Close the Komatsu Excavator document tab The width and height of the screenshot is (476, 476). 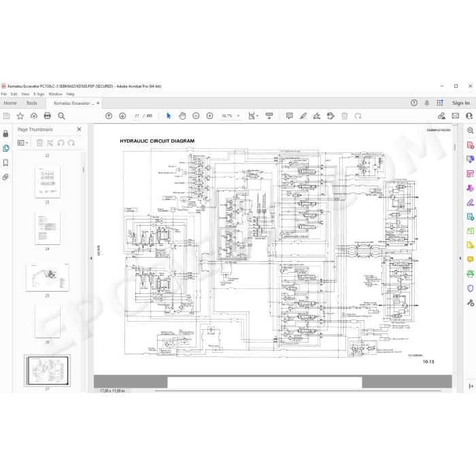point(98,103)
